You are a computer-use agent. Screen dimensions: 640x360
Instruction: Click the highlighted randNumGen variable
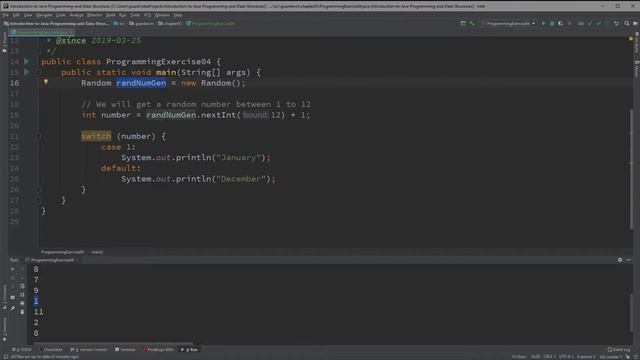coord(141,83)
